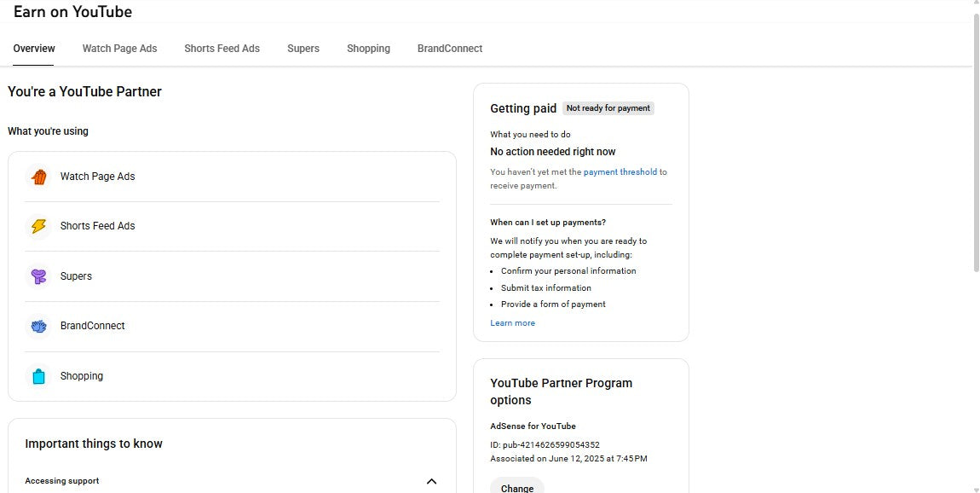Open the Supers tab
Screen dimensions: 980x493
(303, 49)
